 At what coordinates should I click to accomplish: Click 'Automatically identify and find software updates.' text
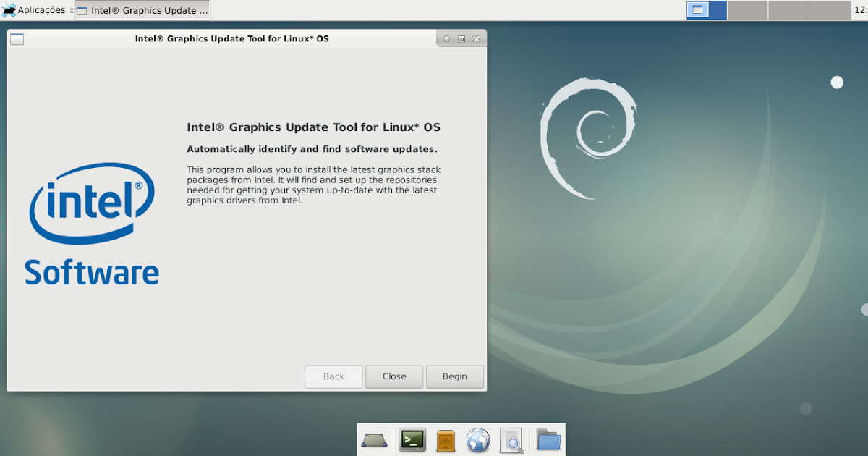(x=312, y=150)
